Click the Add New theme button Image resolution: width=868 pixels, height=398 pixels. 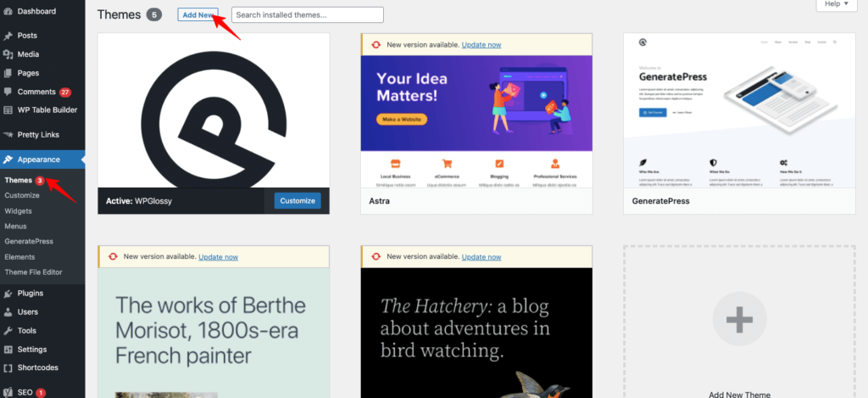point(198,15)
